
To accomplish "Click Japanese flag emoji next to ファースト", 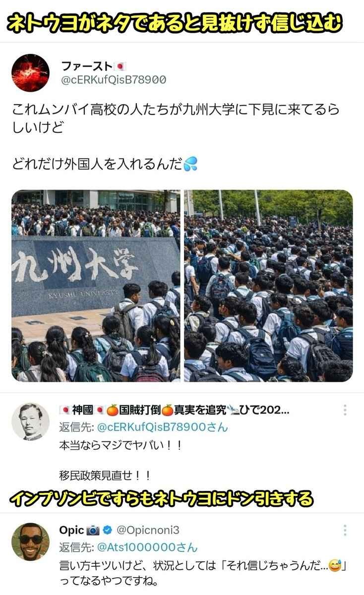I will [121, 66].
